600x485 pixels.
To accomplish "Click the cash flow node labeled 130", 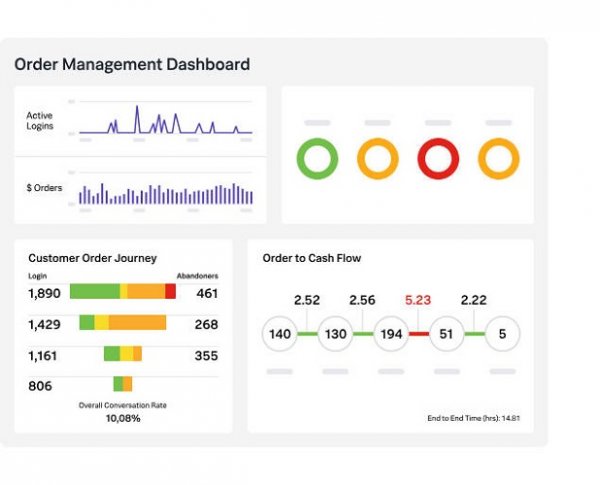I will click(336, 334).
